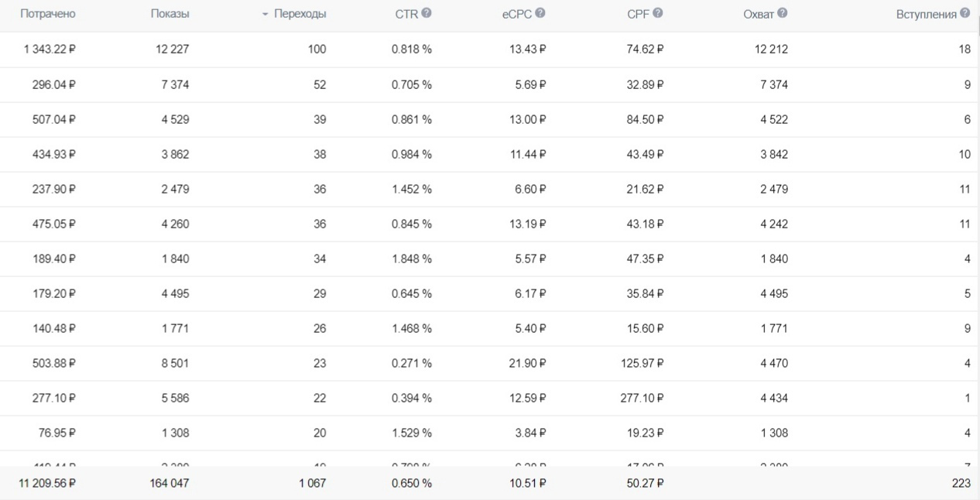Sort by the Вступления column header

pos(927,14)
